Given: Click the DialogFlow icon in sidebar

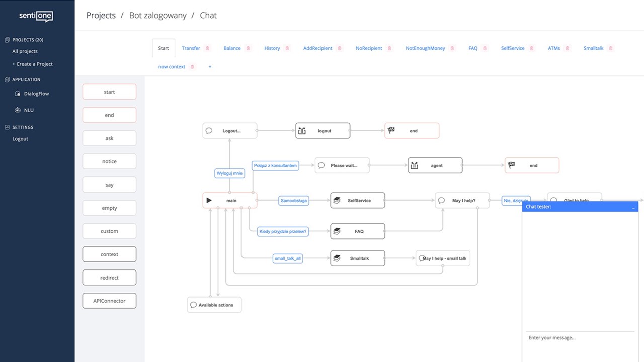Looking at the screenshot, I should [x=18, y=94].
